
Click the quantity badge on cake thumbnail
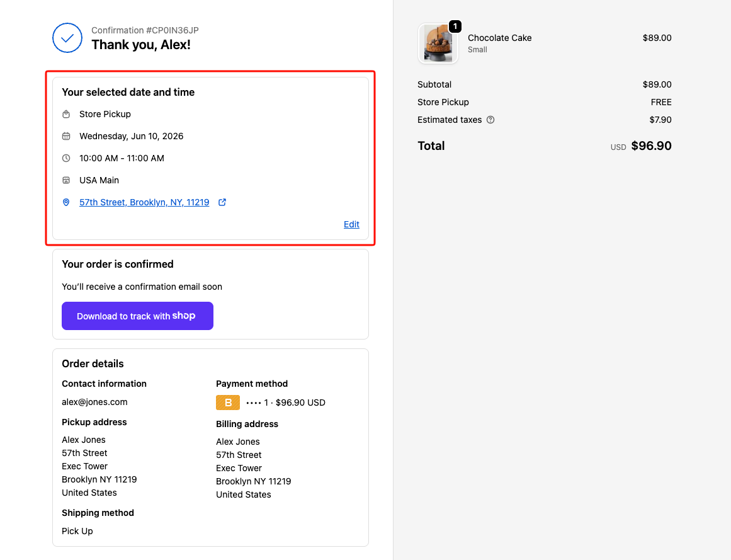click(455, 26)
